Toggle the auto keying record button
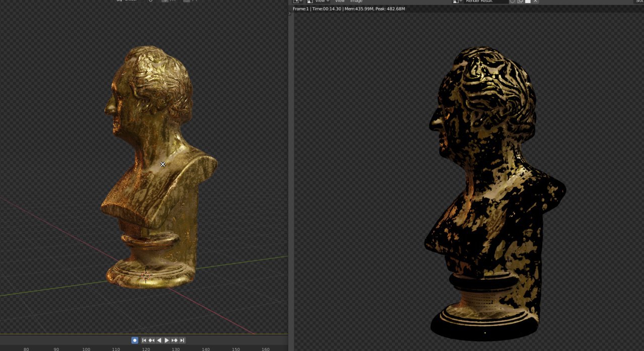This screenshot has width=644, height=351. 135,340
